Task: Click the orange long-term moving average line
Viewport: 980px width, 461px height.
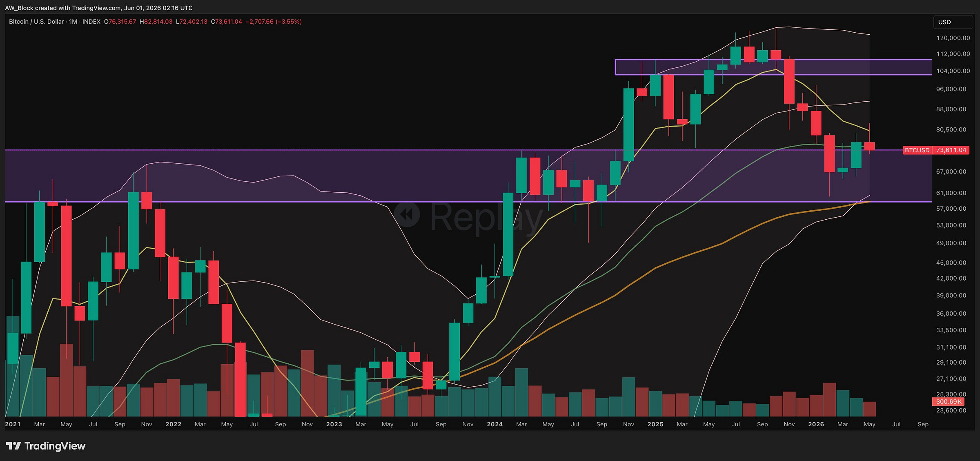Action: tap(655, 268)
